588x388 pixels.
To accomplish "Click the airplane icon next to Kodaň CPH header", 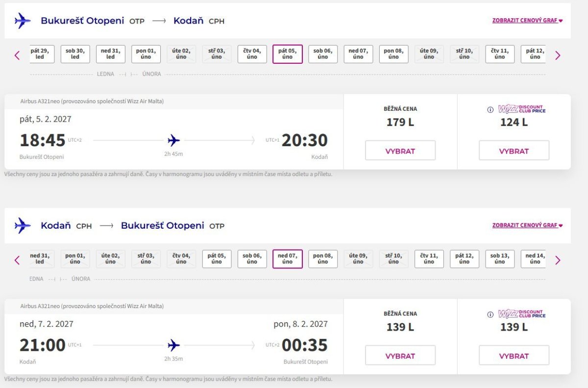I will 23,226.
